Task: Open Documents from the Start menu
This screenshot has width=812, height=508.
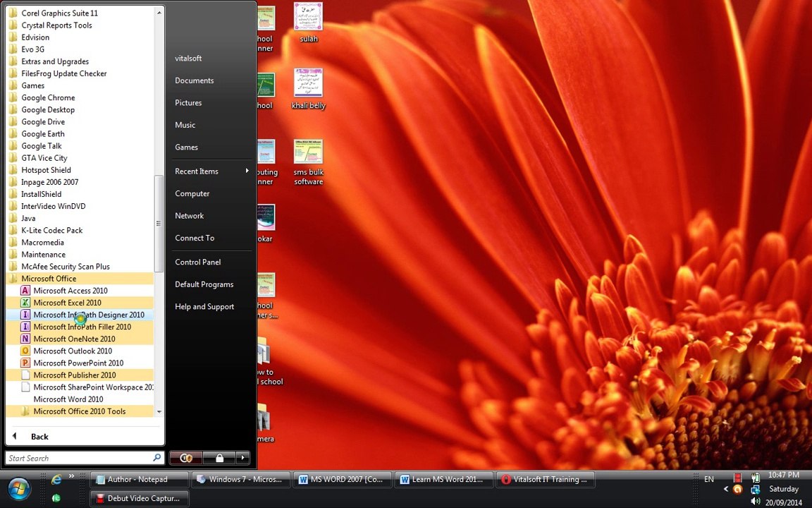Action: click(195, 80)
